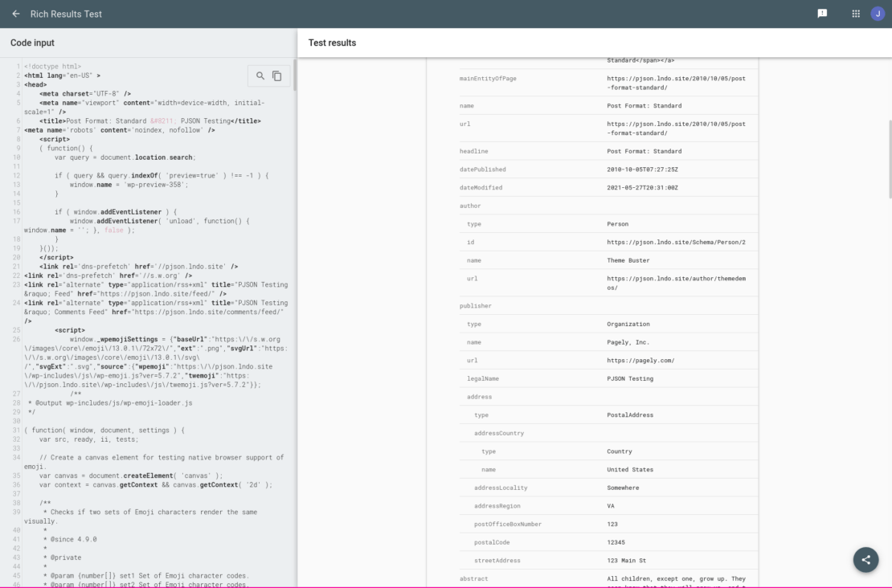The height and width of the screenshot is (588, 892).
Task: Click the _wpemojiSettings code line
Action: 156,362
